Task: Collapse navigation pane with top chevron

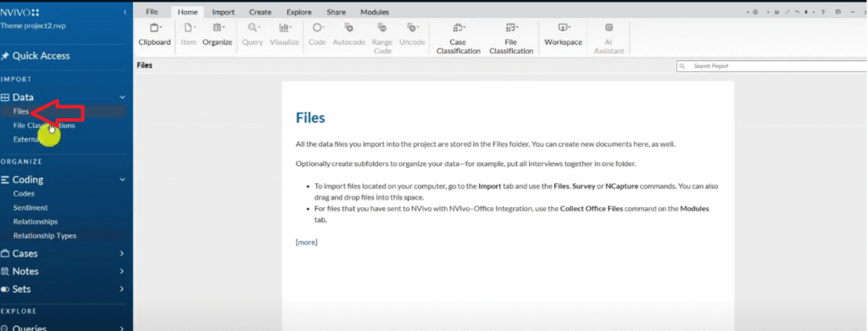Action: (x=125, y=12)
